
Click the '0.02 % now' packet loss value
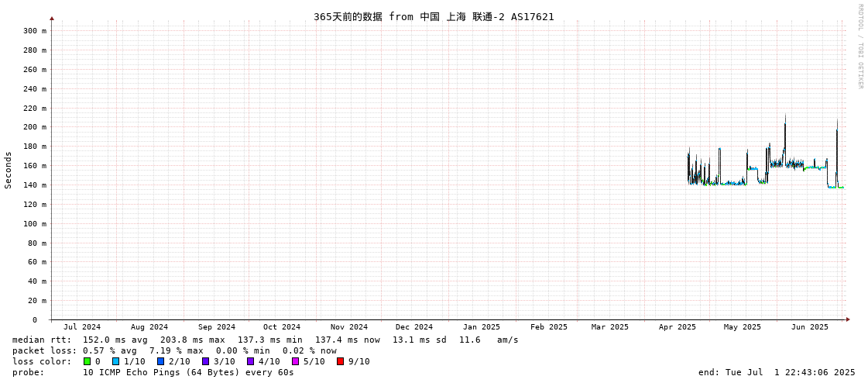tap(310, 351)
